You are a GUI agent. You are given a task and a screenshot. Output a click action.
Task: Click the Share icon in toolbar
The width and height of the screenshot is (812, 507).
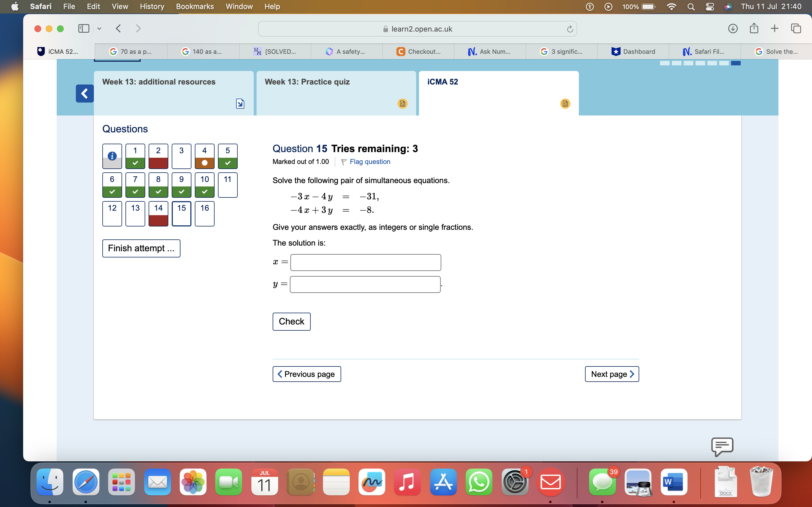coord(754,28)
